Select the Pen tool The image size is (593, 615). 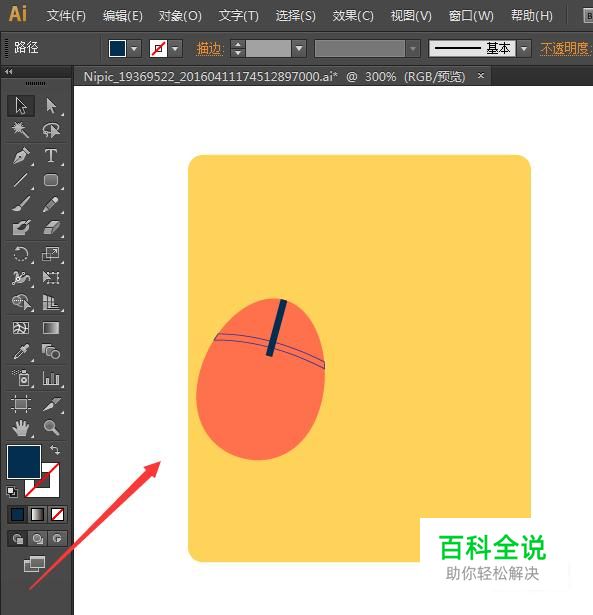coord(21,155)
